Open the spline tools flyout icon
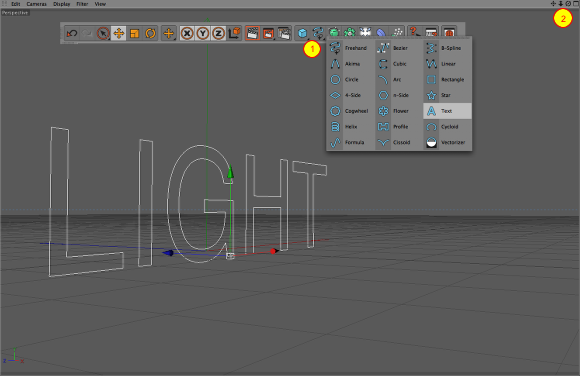 click(x=318, y=33)
